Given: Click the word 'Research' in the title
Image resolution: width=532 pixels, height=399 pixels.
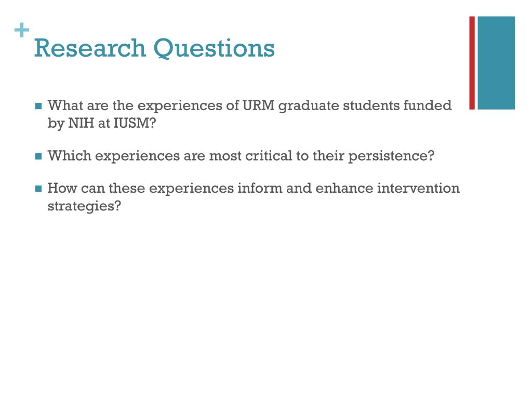Looking at the screenshot, I should pos(90,48).
